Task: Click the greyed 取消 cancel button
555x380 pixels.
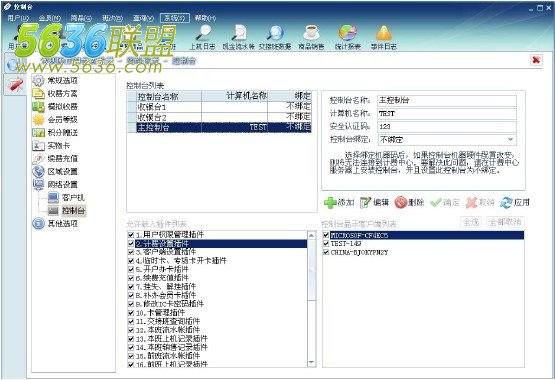Action: [480, 202]
